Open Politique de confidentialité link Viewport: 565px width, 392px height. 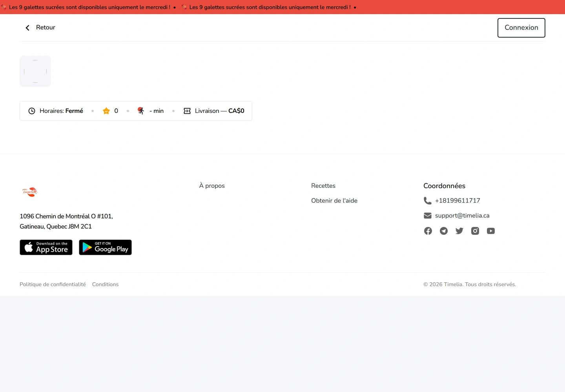coord(53,285)
